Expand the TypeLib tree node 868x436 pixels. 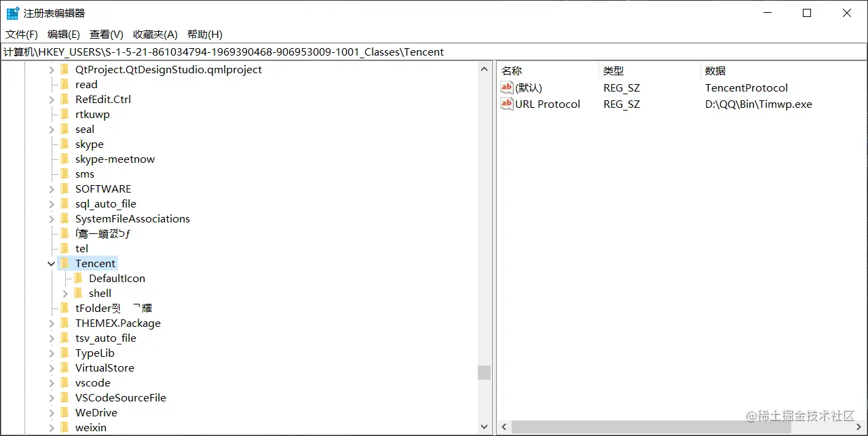[x=51, y=353]
